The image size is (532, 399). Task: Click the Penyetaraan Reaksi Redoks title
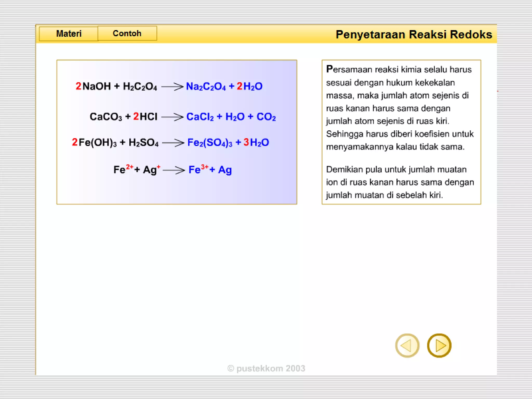point(414,35)
